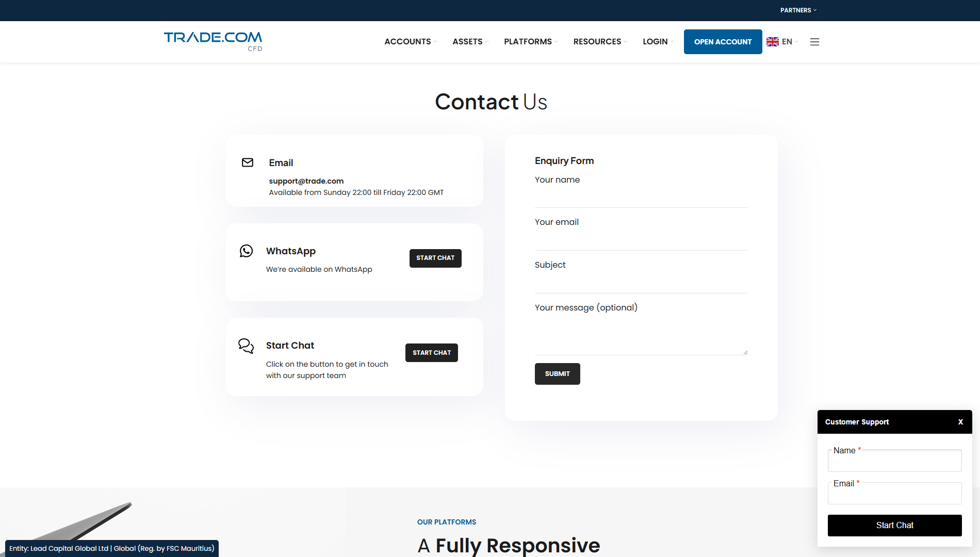The height and width of the screenshot is (557, 980).
Task: Click the Email field in Customer Support widget
Action: [x=894, y=494]
